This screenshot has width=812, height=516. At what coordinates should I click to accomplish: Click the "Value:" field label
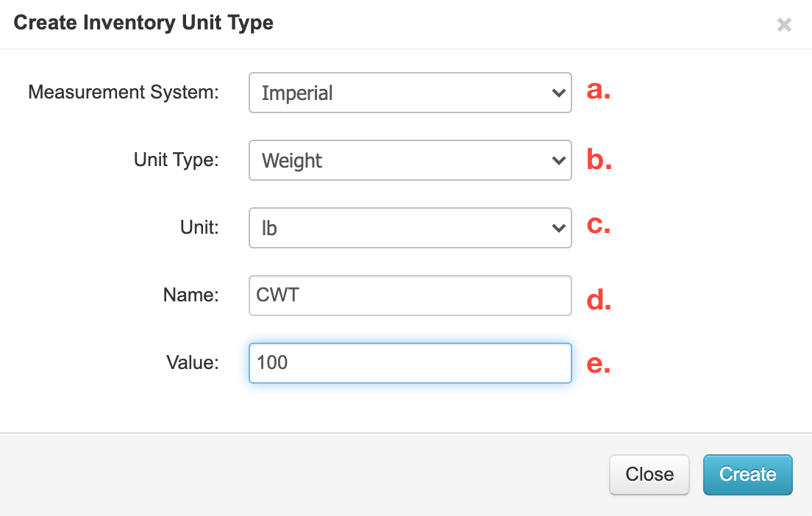(x=192, y=362)
